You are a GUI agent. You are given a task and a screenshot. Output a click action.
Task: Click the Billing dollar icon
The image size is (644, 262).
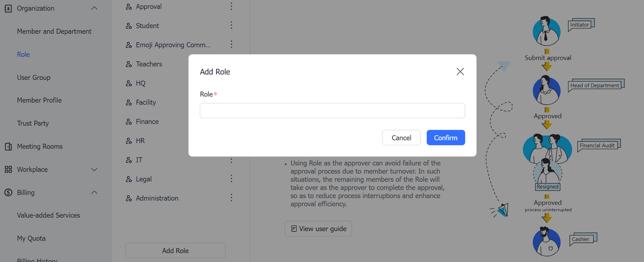pyautogui.click(x=8, y=193)
